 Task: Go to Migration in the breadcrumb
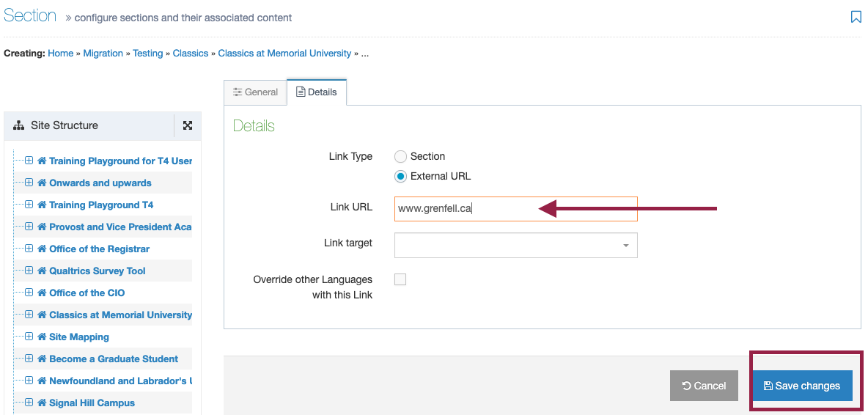coord(103,53)
